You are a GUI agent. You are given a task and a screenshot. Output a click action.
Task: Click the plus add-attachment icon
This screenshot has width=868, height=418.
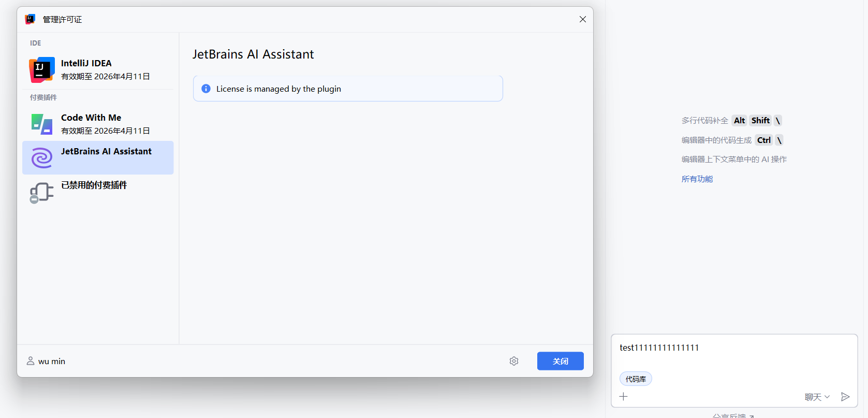coord(624,397)
